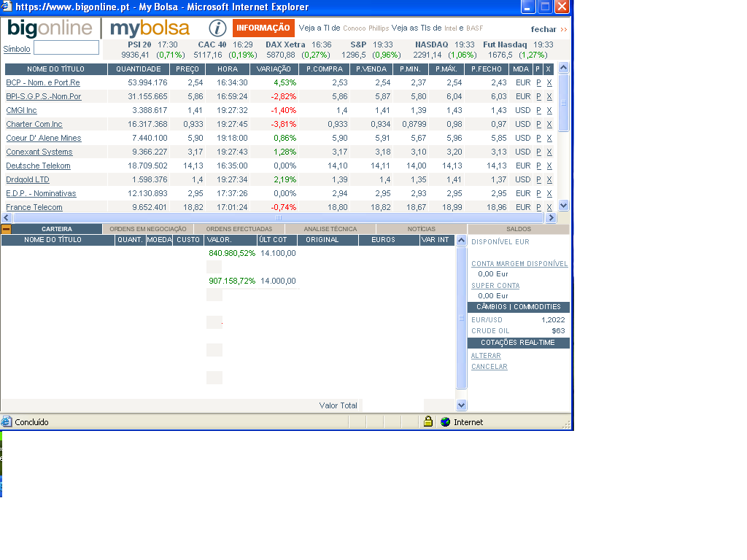The height and width of the screenshot is (560, 747).
Task: Switch to ANALISE TÉCNICA tab
Action: tap(330, 229)
